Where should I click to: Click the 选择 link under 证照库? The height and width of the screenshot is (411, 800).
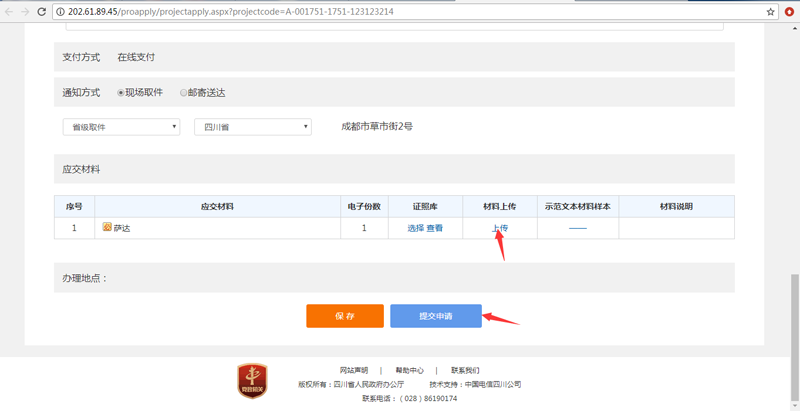pos(415,228)
